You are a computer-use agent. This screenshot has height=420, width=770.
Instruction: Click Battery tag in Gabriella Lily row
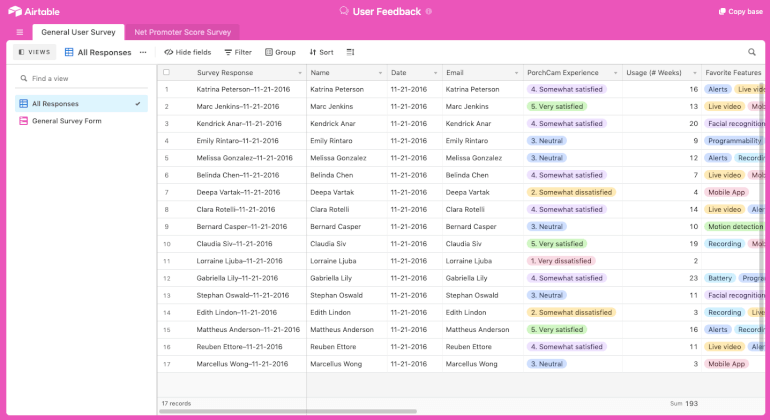[720, 279]
